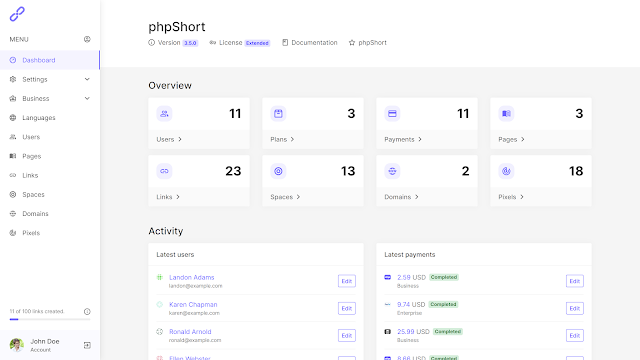The width and height of the screenshot is (640, 360).
Task: Edit the 2.59 USD payment
Action: 575,281
